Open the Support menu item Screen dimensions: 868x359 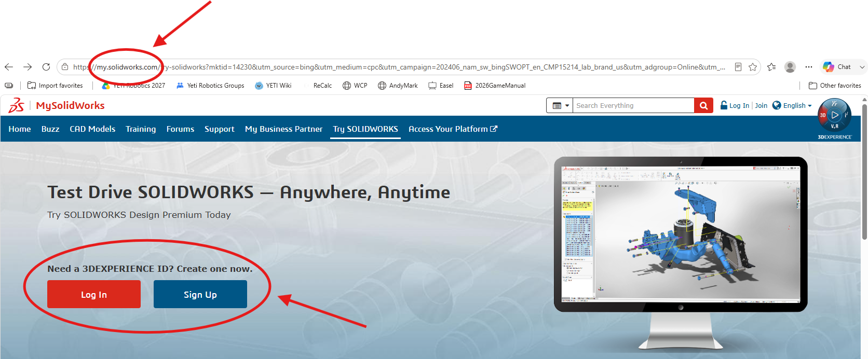click(x=219, y=129)
